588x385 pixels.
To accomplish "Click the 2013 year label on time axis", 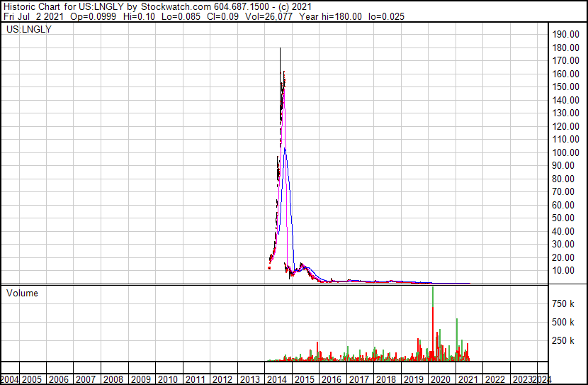I will (x=250, y=380).
